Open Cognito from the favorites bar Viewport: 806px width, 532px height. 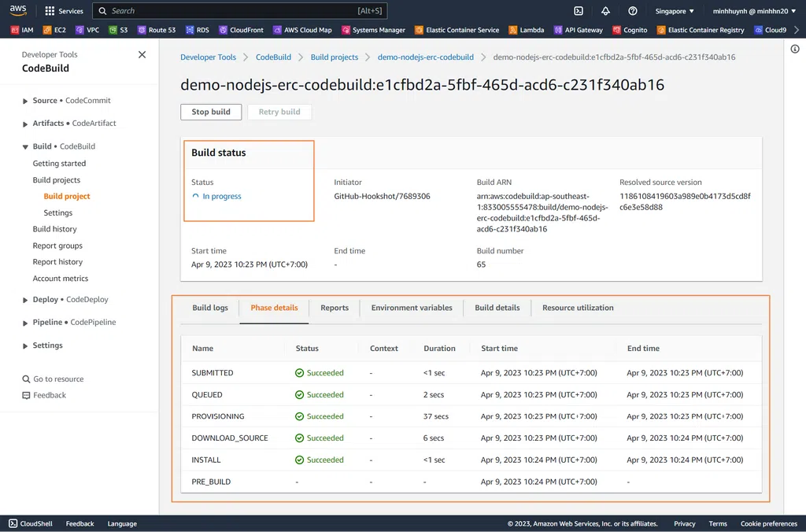click(x=630, y=30)
